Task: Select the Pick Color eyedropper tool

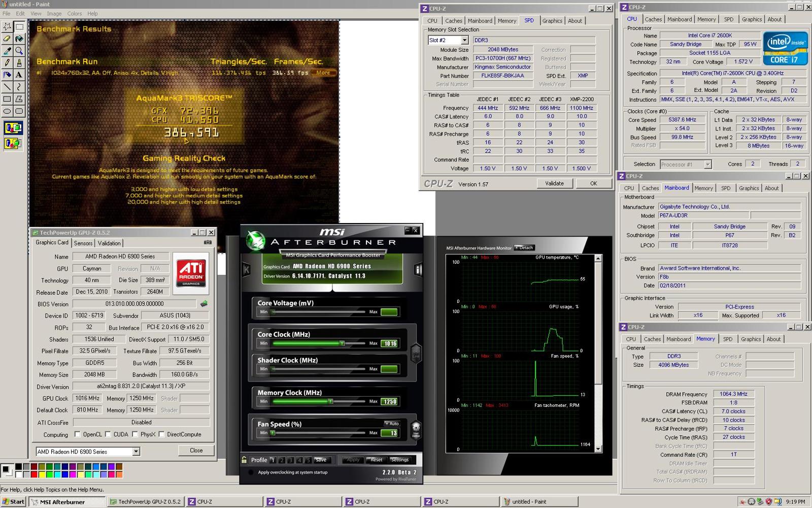Action: 7,51
